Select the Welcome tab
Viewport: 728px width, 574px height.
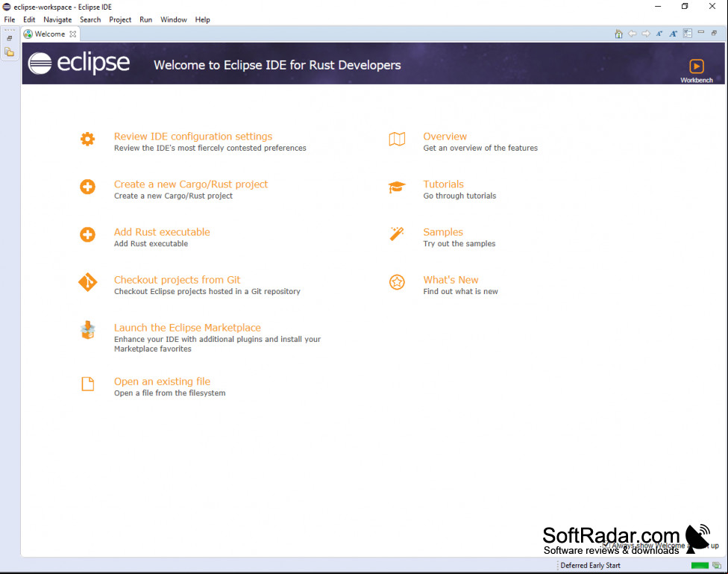[x=50, y=34]
